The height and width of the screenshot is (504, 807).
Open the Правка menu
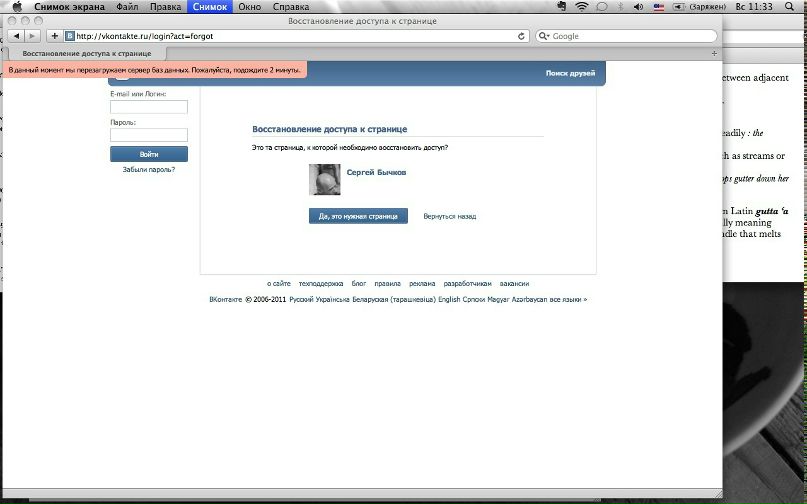[x=165, y=7]
